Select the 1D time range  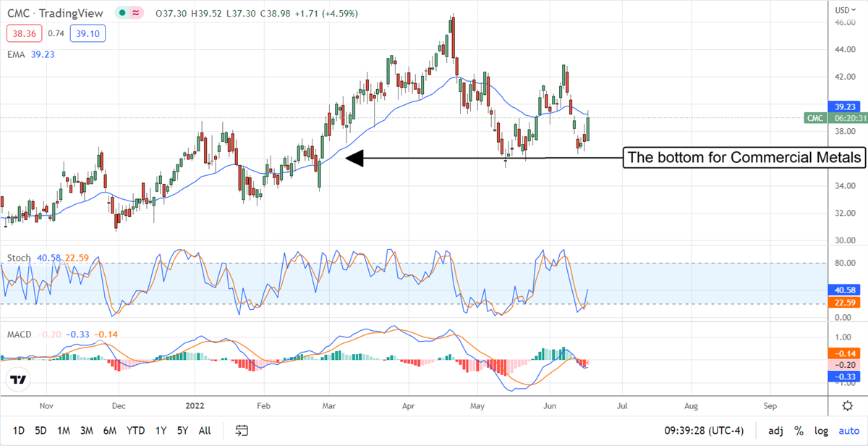[19, 431]
